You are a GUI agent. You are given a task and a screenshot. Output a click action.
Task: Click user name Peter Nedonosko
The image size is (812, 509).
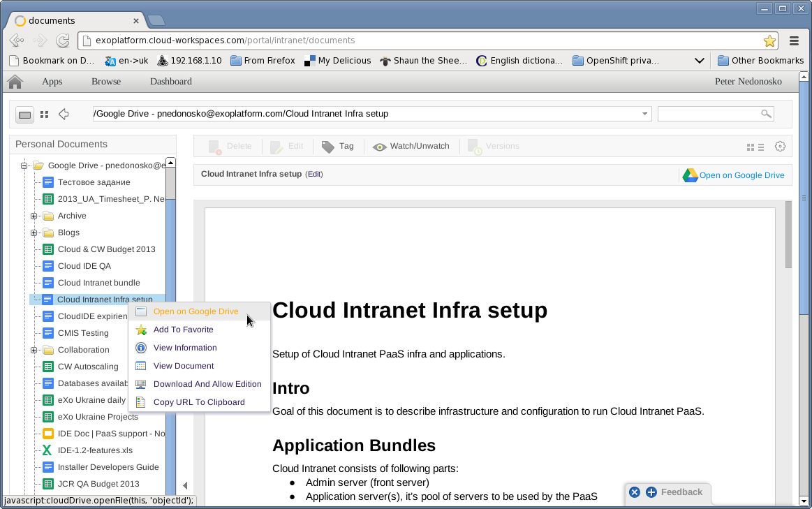click(x=748, y=81)
